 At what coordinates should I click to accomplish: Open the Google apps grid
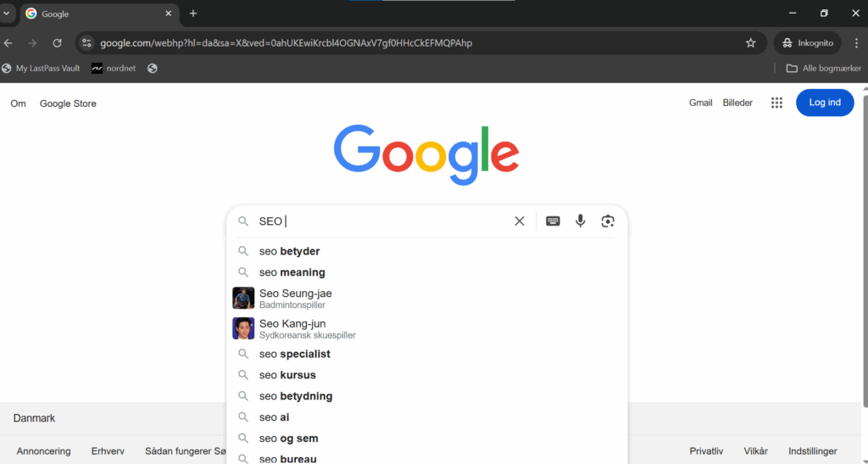(776, 103)
